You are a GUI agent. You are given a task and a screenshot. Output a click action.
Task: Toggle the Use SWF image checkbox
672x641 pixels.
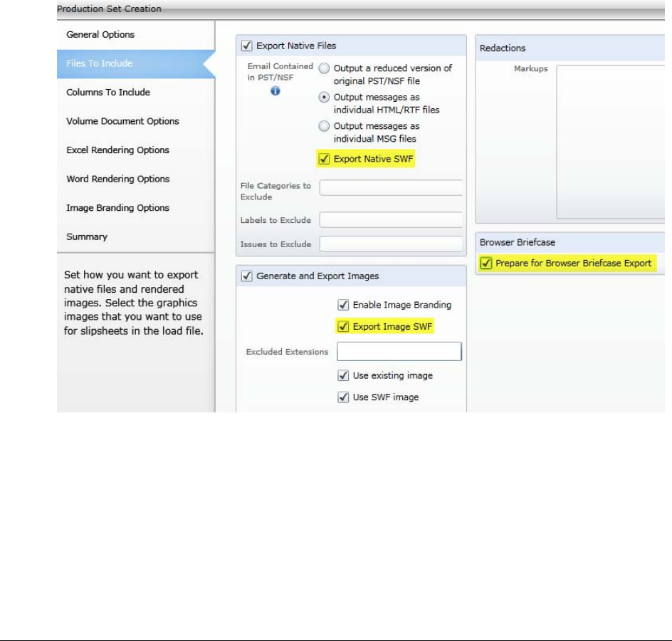[x=343, y=397]
